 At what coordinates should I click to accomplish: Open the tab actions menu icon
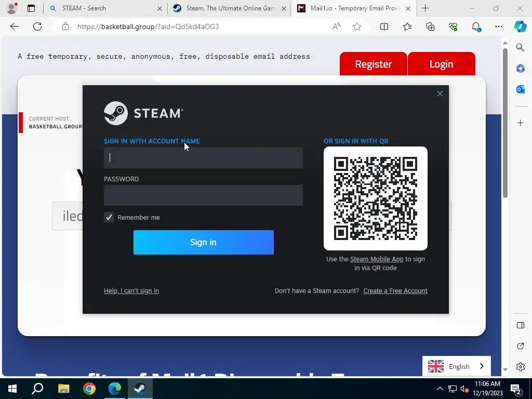tap(31, 8)
